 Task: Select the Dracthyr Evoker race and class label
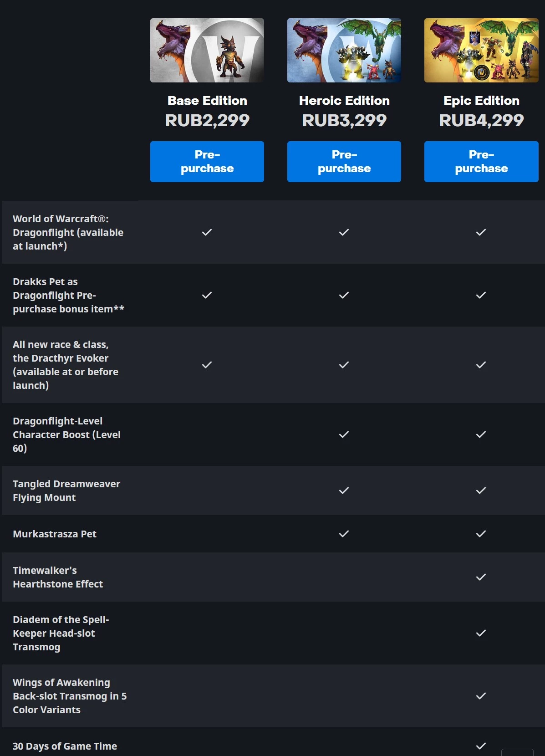66,365
